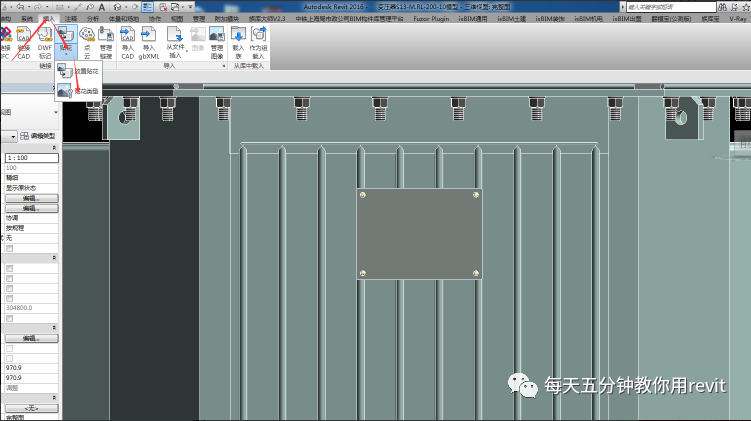
Task: Toggle the checkbox next to 304800.0 row above
Action: tap(10, 298)
